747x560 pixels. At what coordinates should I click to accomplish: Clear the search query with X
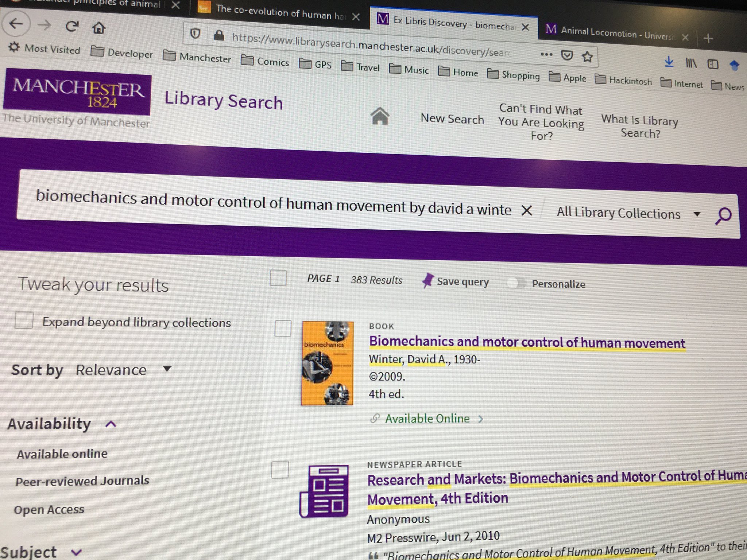tap(527, 210)
